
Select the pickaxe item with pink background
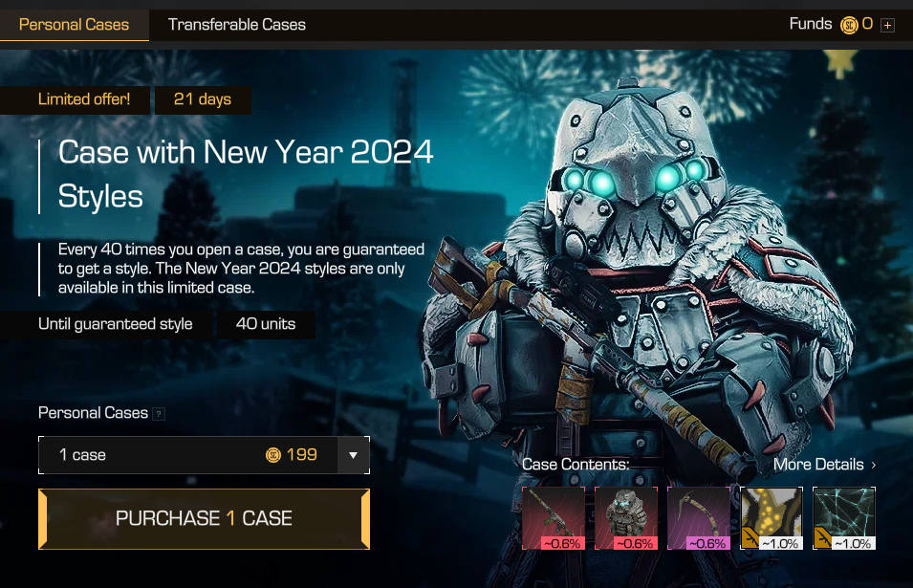coord(699,518)
